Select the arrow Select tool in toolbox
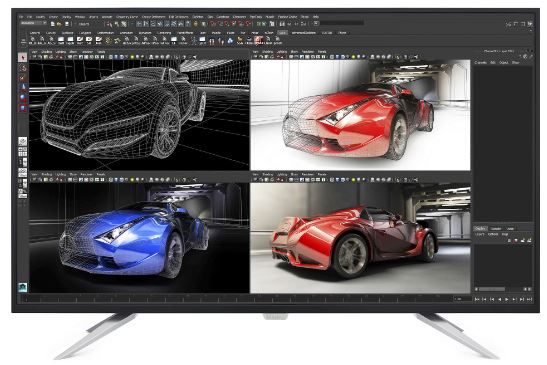 coord(23,58)
